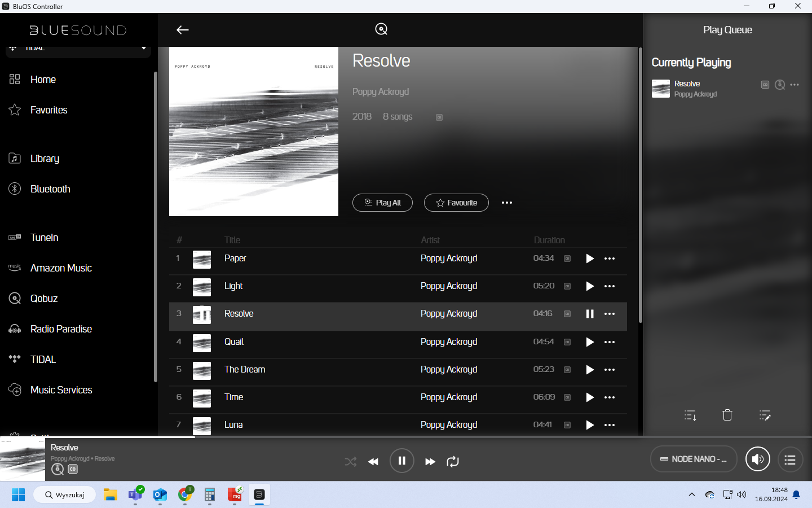This screenshot has height=508, width=812.
Task: Play the track The Dream
Action: pyautogui.click(x=590, y=370)
